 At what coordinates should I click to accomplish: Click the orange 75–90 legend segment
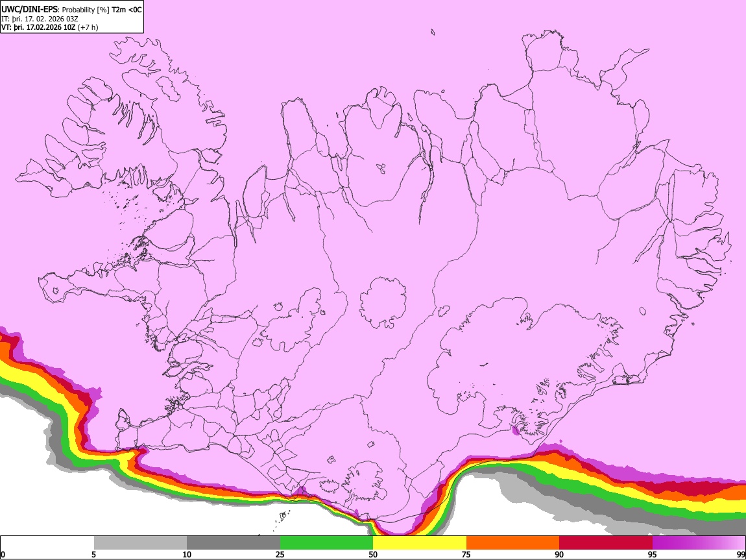tap(513, 543)
